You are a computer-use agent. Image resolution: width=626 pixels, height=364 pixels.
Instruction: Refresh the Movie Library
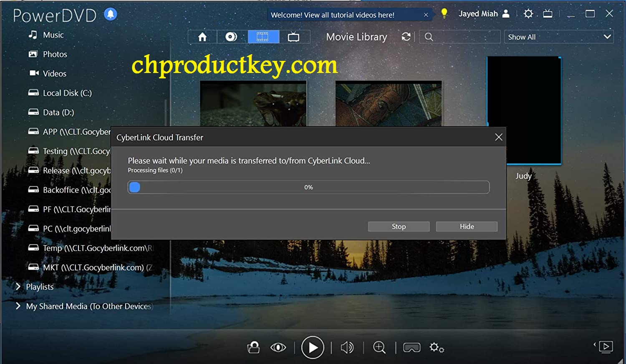tap(406, 37)
